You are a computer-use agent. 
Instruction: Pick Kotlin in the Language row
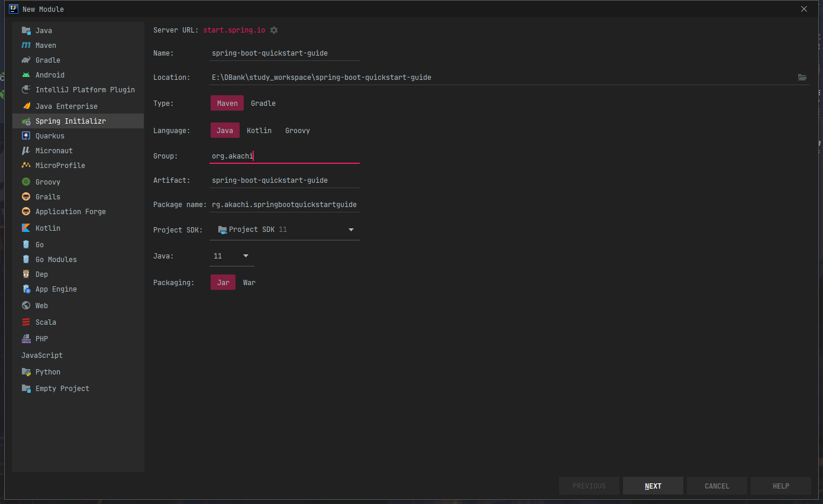(x=259, y=130)
